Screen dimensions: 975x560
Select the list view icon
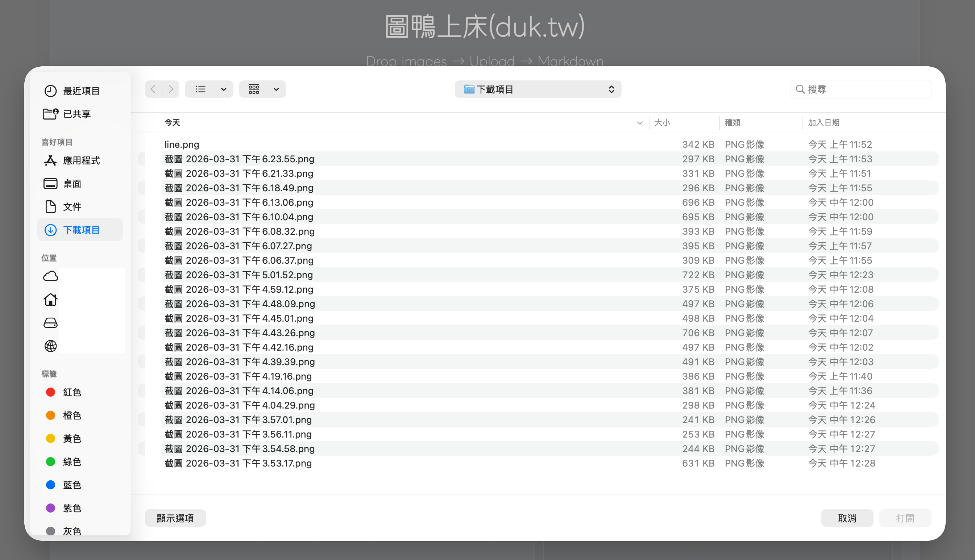click(200, 89)
